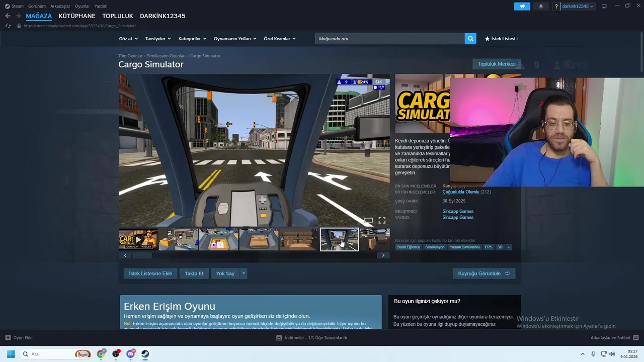This screenshot has height=362, width=644.
Task: Expand the Oynamanın Yolları dropdown
Action: pos(235,39)
